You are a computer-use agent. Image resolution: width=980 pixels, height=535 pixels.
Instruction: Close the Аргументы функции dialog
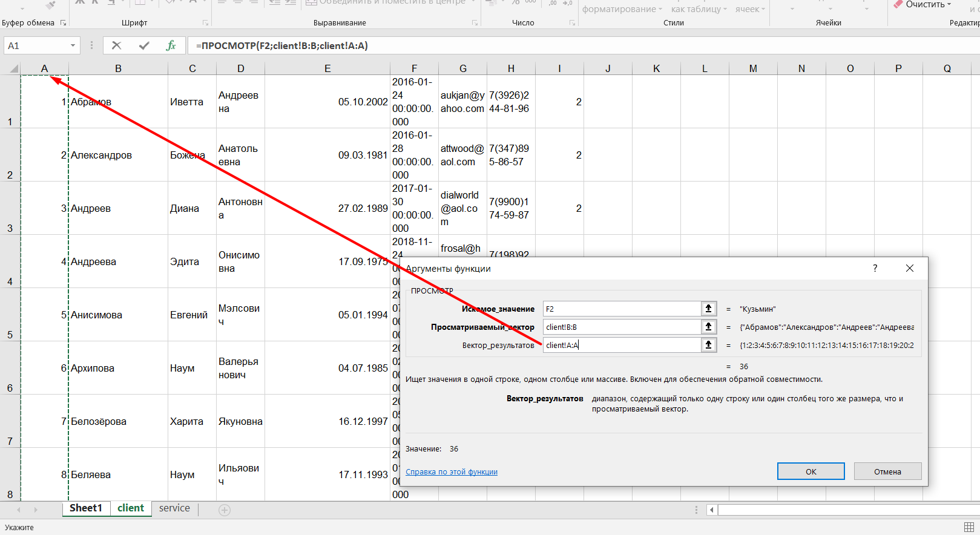(x=910, y=268)
